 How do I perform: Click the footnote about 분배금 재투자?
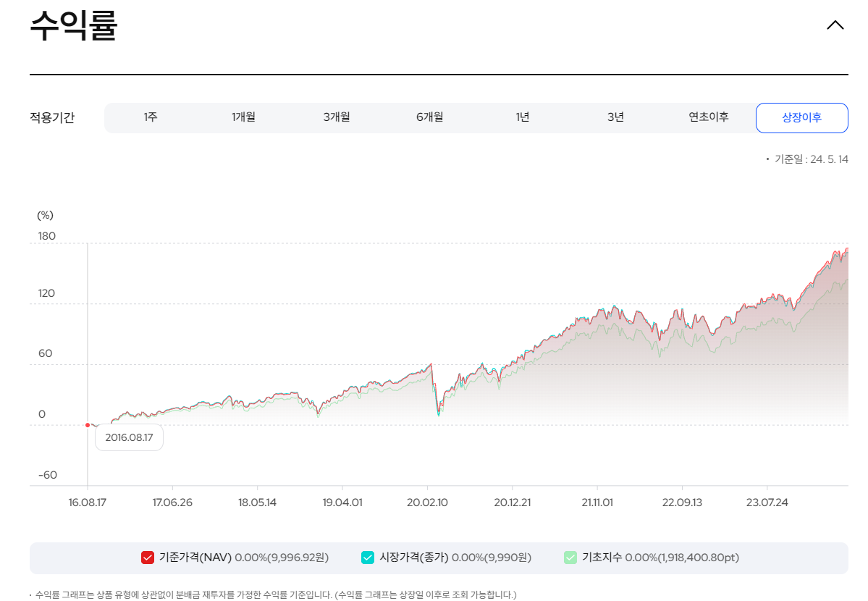[x=276, y=595]
